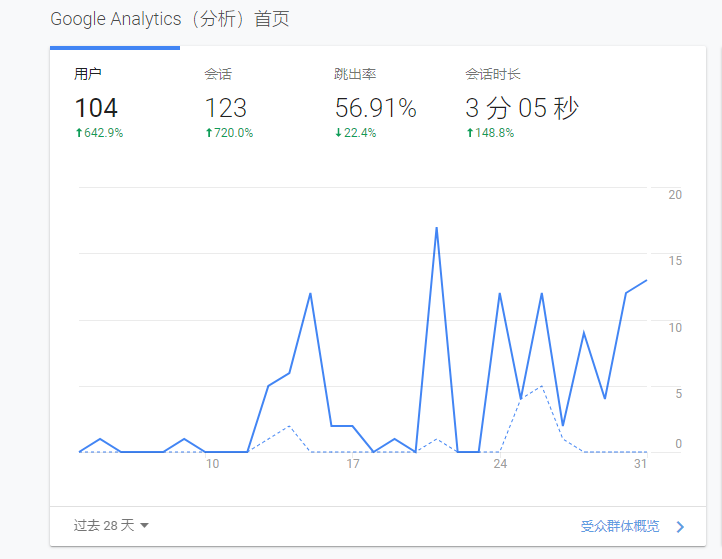Click the x-axis label 10
722x559 pixels.
212,464
